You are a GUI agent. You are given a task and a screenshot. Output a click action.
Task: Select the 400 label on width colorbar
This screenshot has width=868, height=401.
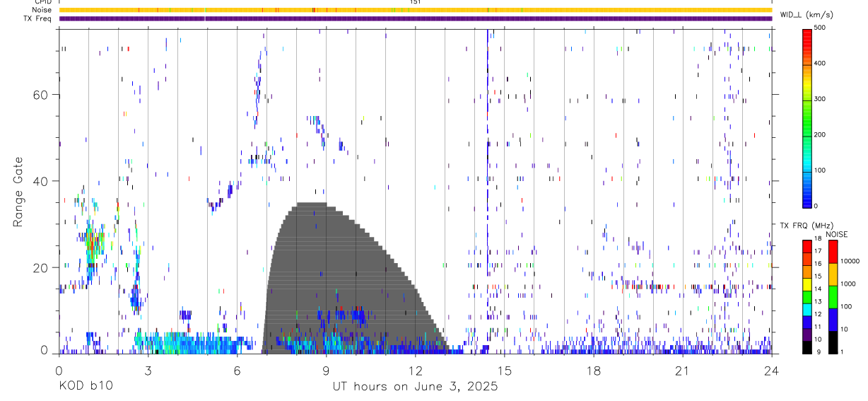[x=821, y=63]
